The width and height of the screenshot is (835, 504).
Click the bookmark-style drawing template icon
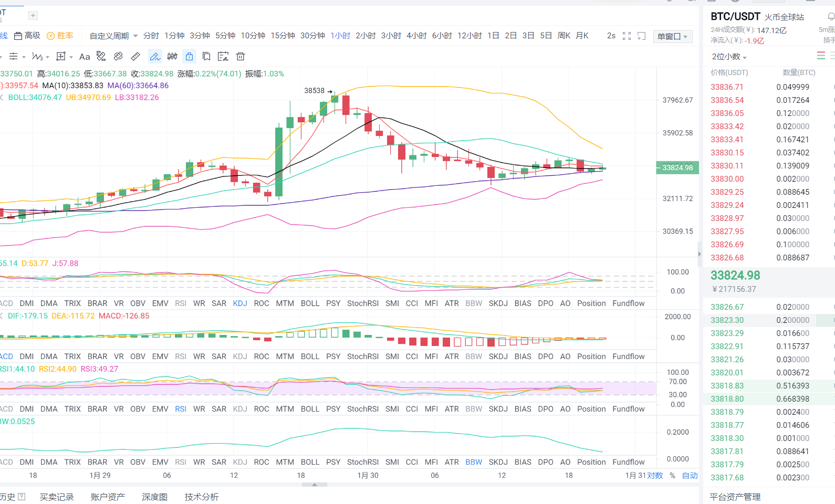pyautogui.click(x=206, y=57)
